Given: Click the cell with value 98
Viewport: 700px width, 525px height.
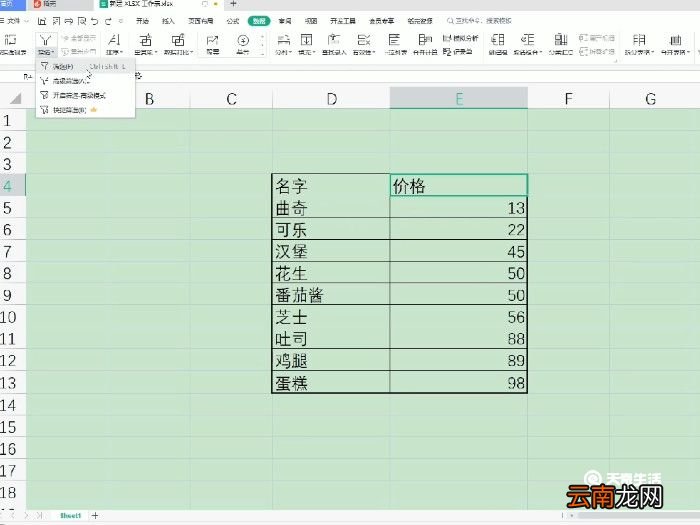Looking at the screenshot, I should coord(458,383).
